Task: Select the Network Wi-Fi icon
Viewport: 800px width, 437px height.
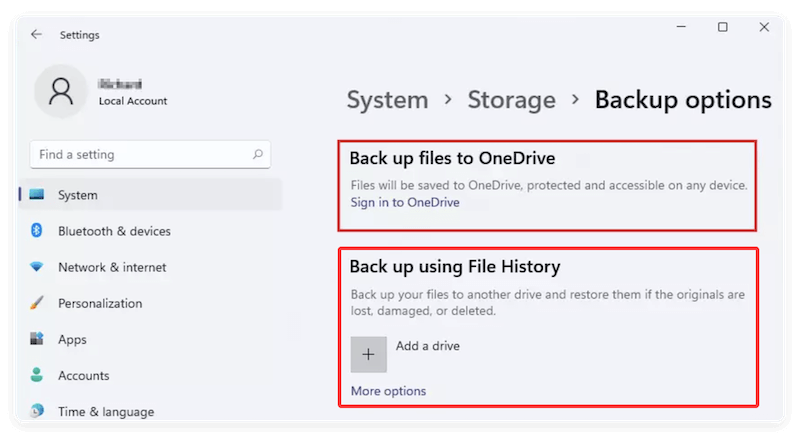Action: click(x=37, y=266)
